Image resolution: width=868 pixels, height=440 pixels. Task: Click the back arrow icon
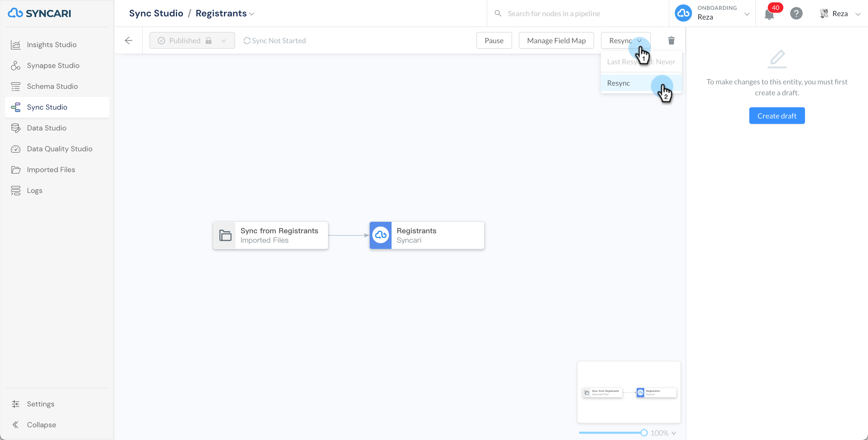coord(128,40)
